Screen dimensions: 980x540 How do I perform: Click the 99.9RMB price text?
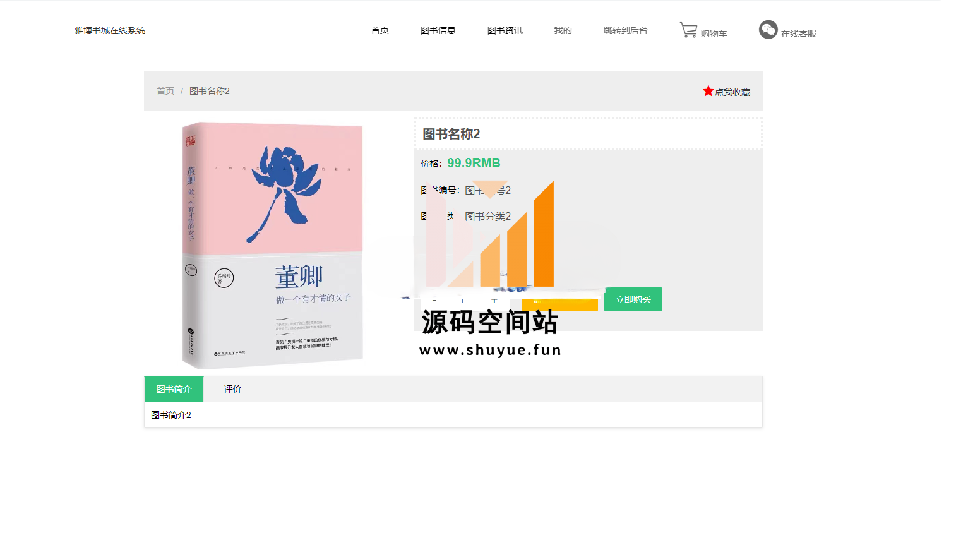click(x=474, y=163)
